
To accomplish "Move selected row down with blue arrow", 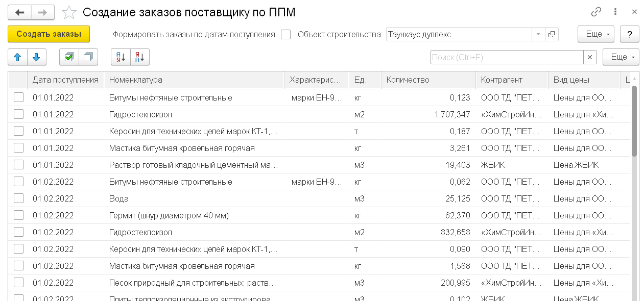I will pyautogui.click(x=36, y=57).
